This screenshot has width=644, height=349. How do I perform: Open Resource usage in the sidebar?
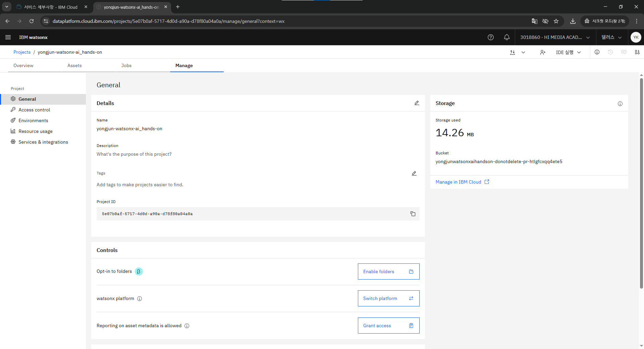tap(43, 131)
